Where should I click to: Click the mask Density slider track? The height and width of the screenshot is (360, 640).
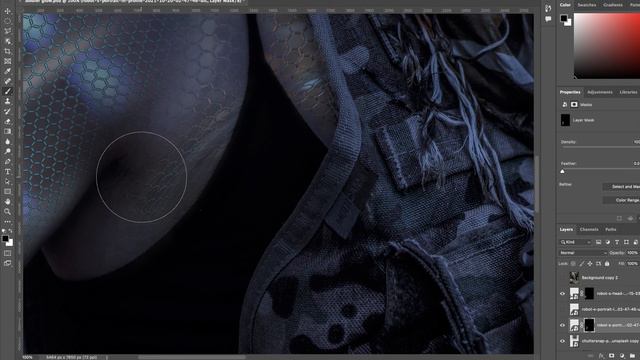[x=600, y=147]
